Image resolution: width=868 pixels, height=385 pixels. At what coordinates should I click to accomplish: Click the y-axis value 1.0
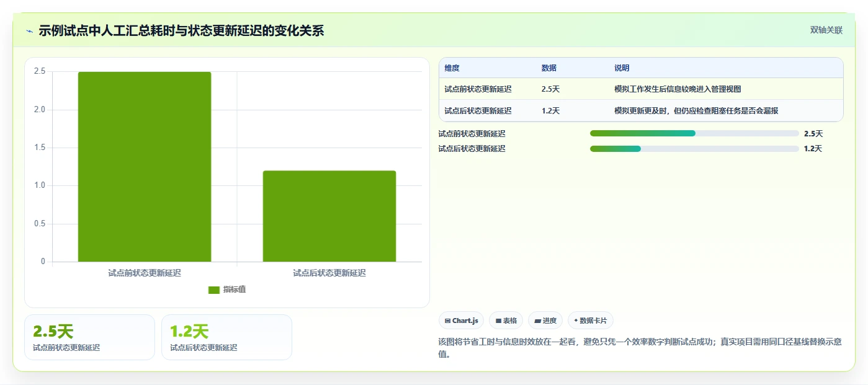[x=40, y=185]
